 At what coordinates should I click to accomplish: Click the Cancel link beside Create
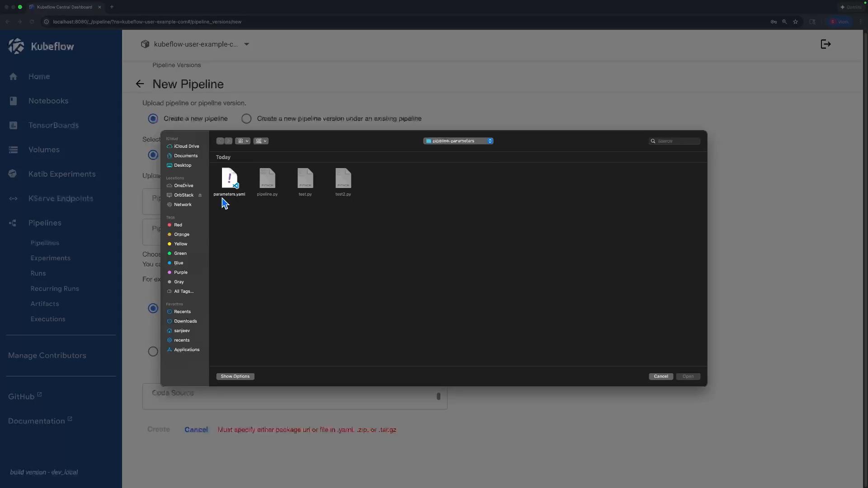[196, 430]
